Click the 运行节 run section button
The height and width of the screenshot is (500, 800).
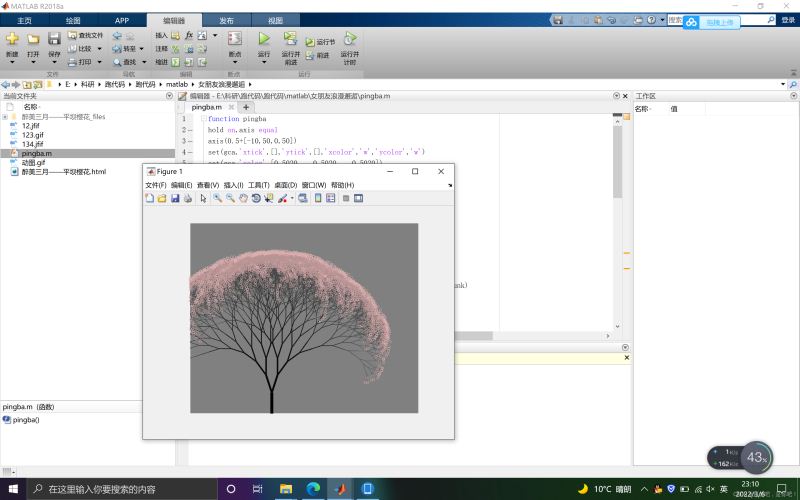pyautogui.click(x=320, y=42)
